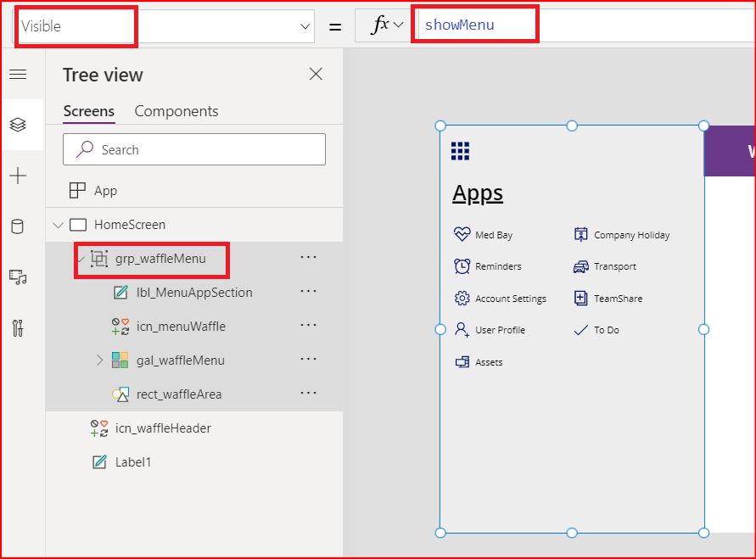
Task: Select the Tree view layers icon
Action: 18,125
